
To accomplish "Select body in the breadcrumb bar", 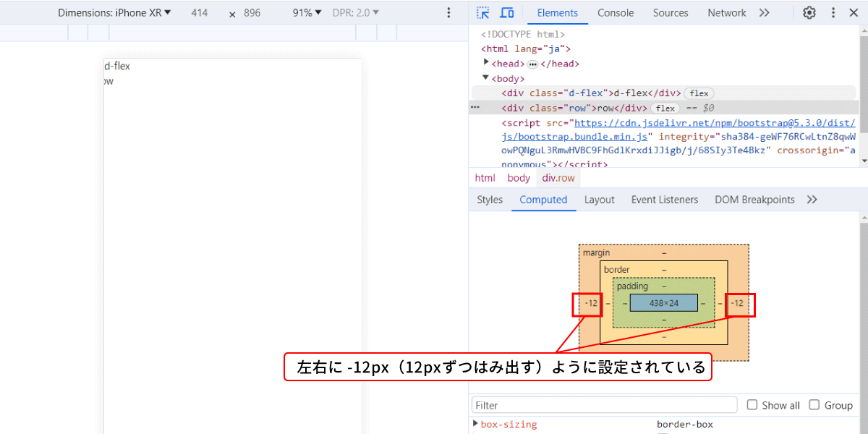I will [x=519, y=178].
